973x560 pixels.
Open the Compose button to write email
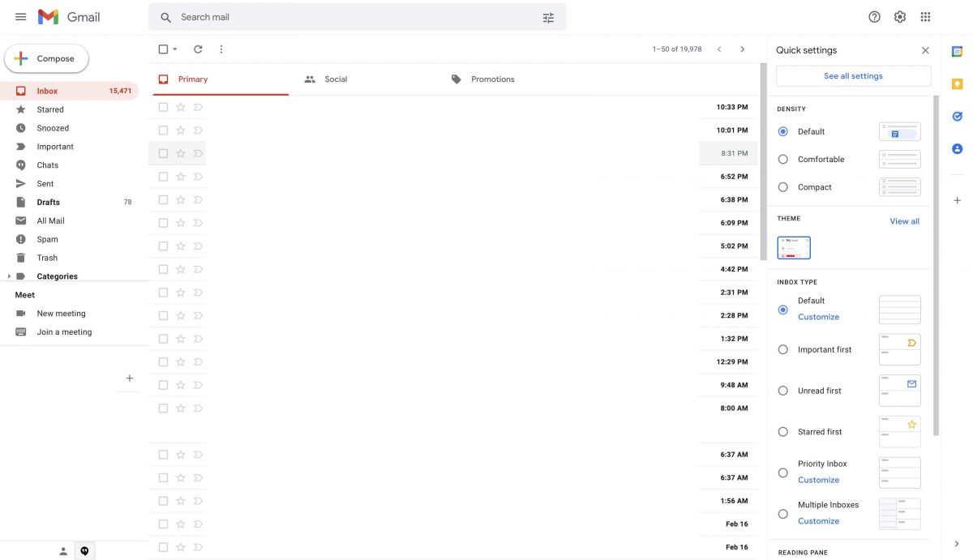[x=47, y=58]
